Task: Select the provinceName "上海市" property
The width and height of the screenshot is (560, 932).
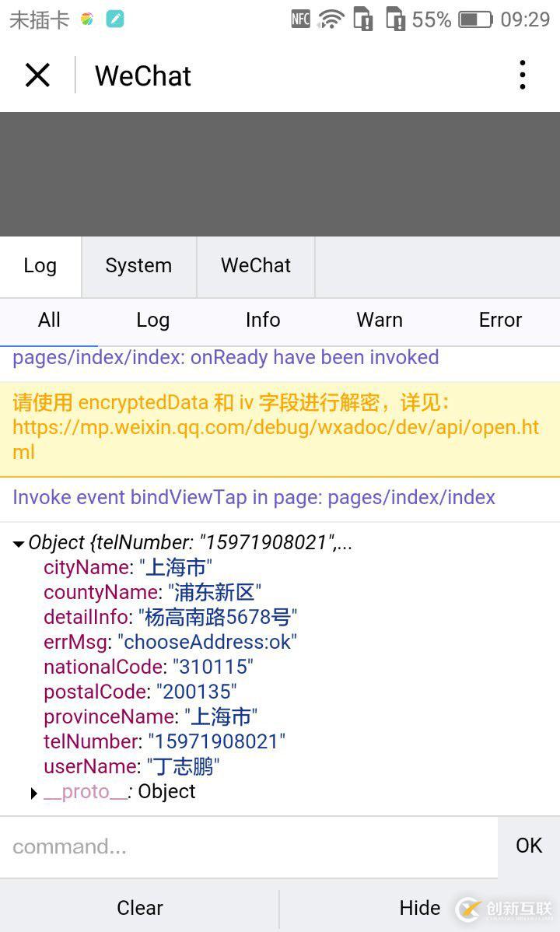Action: (150, 717)
